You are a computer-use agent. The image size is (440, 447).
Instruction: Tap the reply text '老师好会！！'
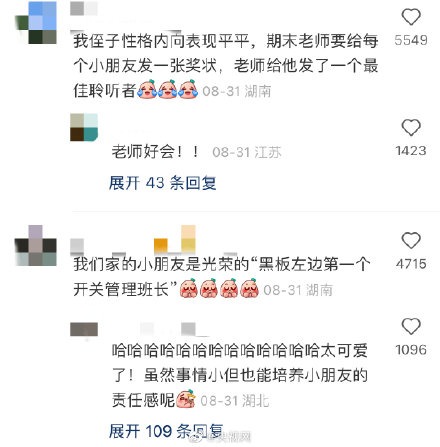pos(155,152)
